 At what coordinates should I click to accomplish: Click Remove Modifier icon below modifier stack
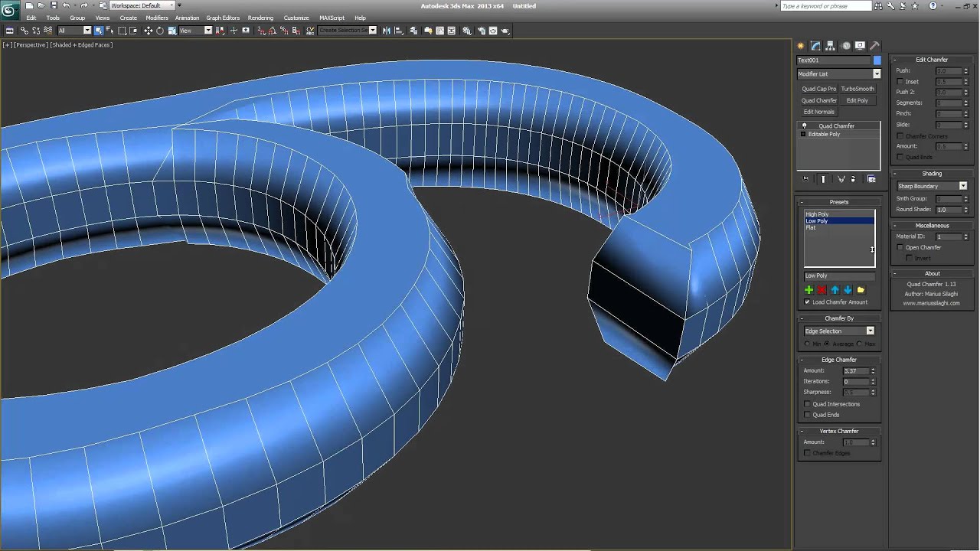point(854,179)
